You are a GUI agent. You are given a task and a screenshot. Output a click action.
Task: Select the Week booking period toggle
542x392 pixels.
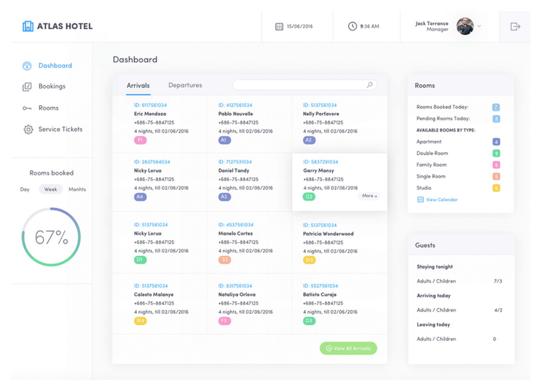(x=50, y=189)
